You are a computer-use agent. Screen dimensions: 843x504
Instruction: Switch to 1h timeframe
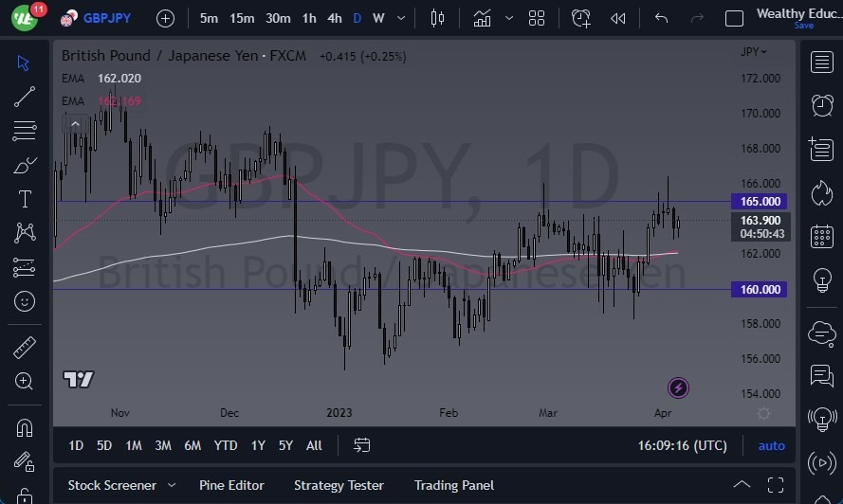click(309, 18)
